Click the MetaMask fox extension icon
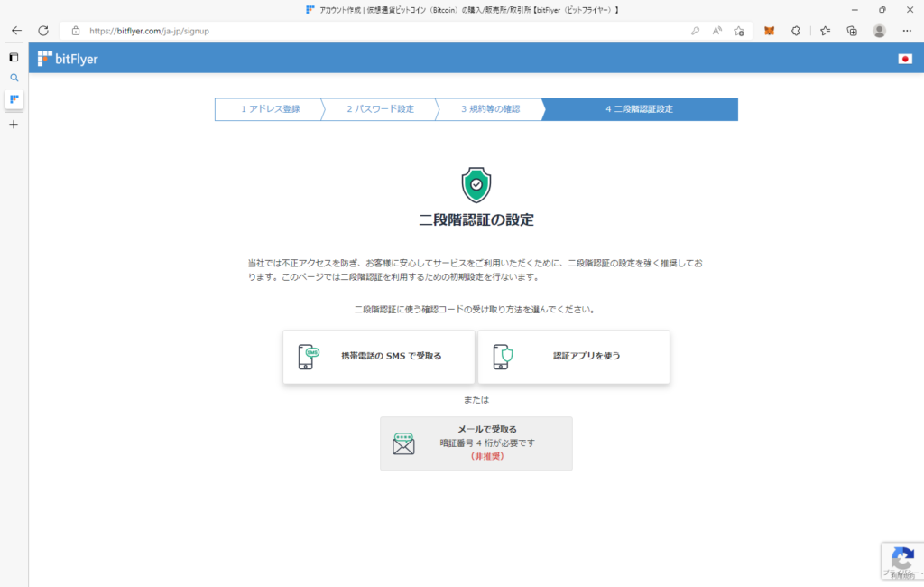This screenshot has height=587, width=924. click(x=769, y=30)
